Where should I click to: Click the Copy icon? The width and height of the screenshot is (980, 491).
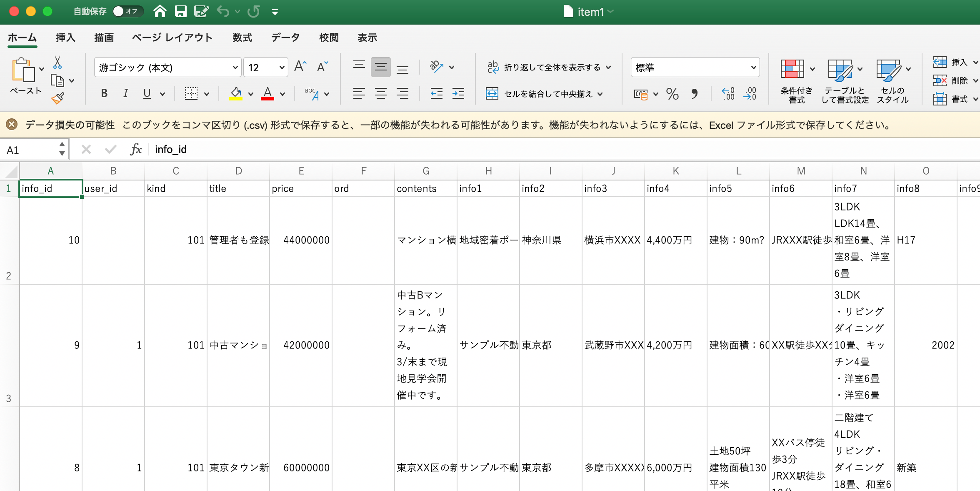pyautogui.click(x=57, y=80)
